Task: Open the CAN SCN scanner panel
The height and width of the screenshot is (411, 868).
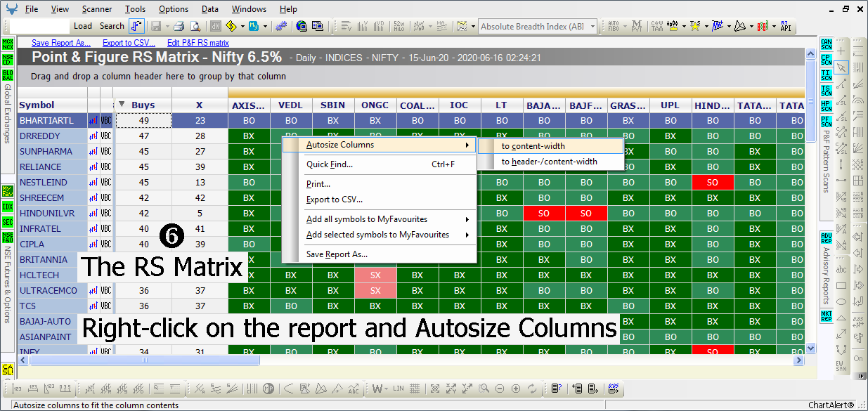Action: tap(826, 44)
